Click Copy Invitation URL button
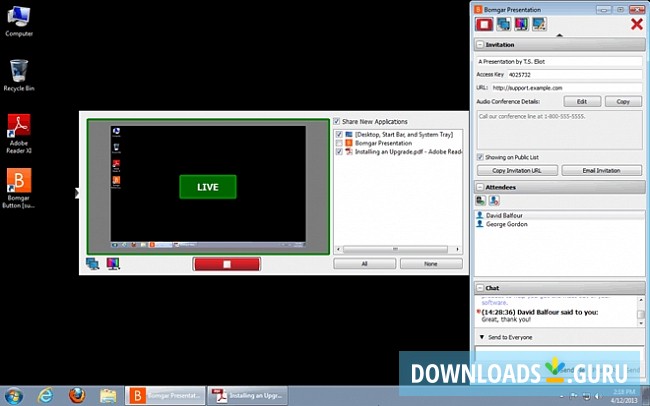The width and height of the screenshot is (650, 406). (517, 170)
